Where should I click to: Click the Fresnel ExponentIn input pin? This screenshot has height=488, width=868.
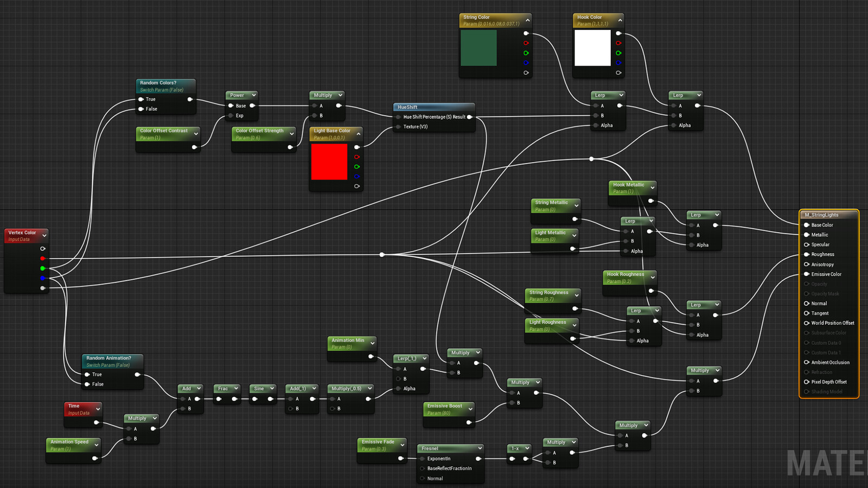[423, 459]
